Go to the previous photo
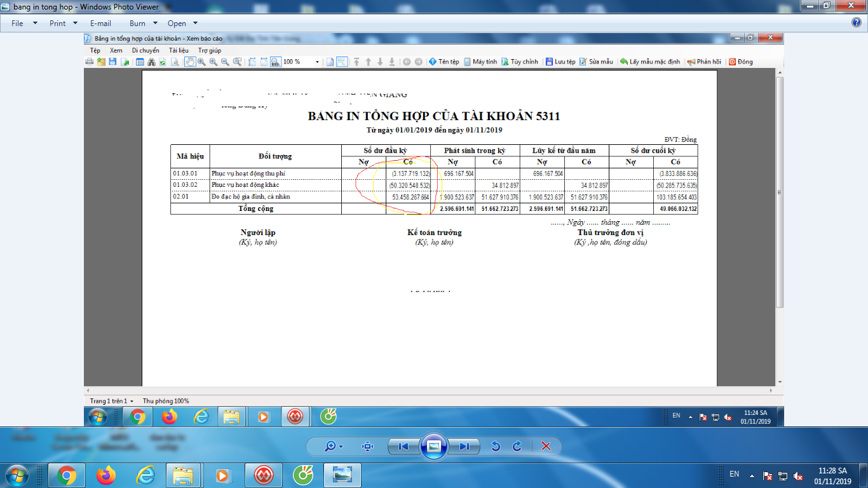 point(403,446)
